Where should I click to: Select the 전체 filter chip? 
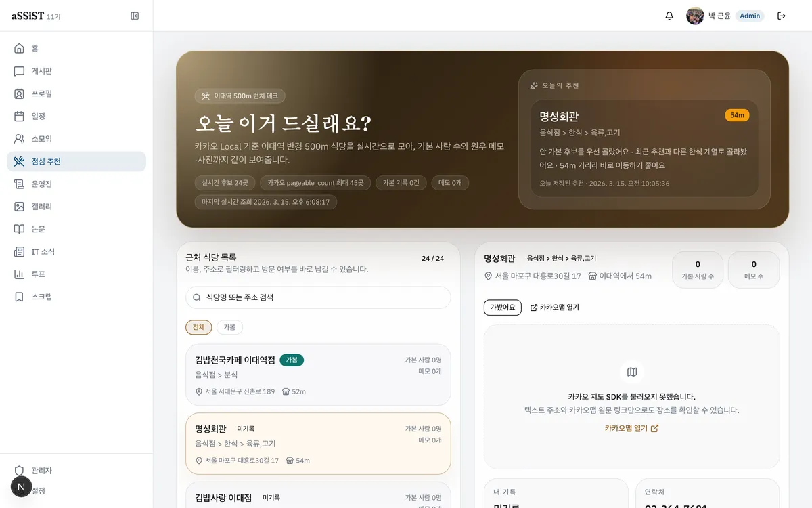(198, 327)
